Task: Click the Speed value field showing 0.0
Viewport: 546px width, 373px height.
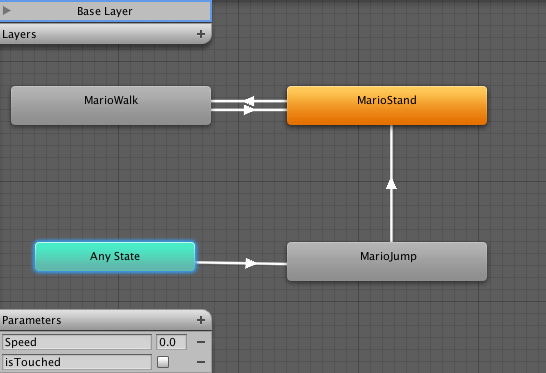Action: [171, 342]
